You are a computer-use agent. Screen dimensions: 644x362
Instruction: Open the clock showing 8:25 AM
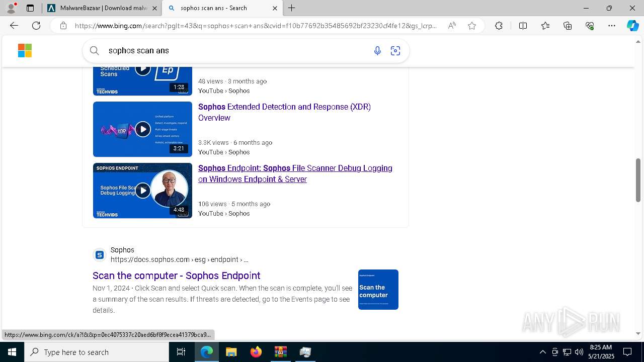tap(601, 352)
